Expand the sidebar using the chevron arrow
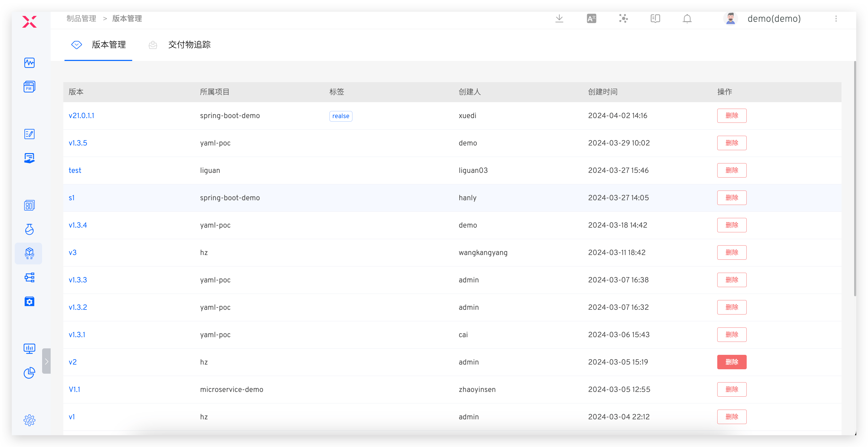Viewport: 868px width, 447px height. tap(47, 361)
